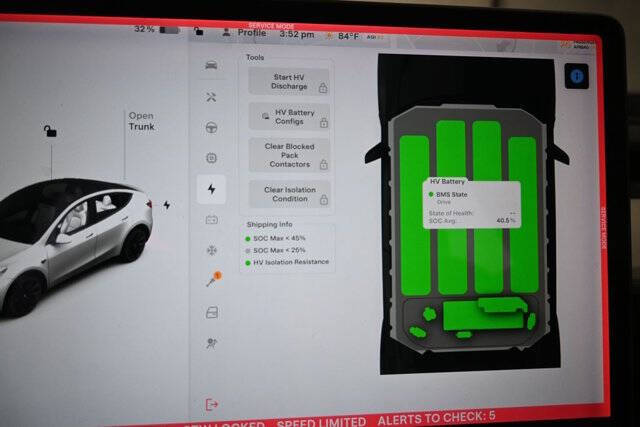640x427 pixels.
Task: Tap the charge port lightning icon by car
Action: (167, 205)
